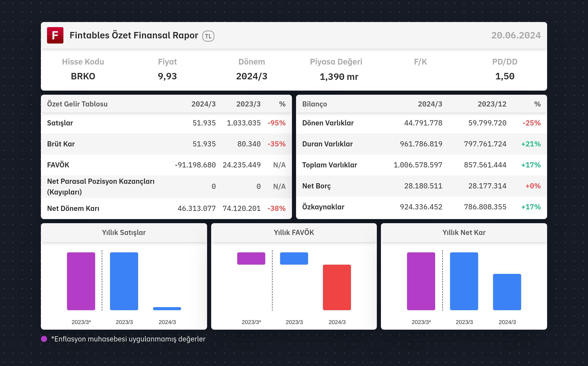Click the Özet Gelir Tablosu header

(x=77, y=104)
